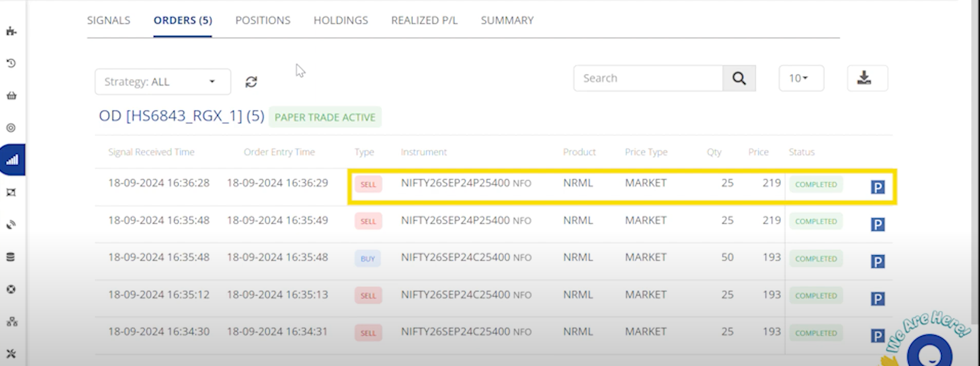Click the PAPER TRADE ACTIVE badge
The width and height of the screenshot is (980, 366).
tap(325, 117)
